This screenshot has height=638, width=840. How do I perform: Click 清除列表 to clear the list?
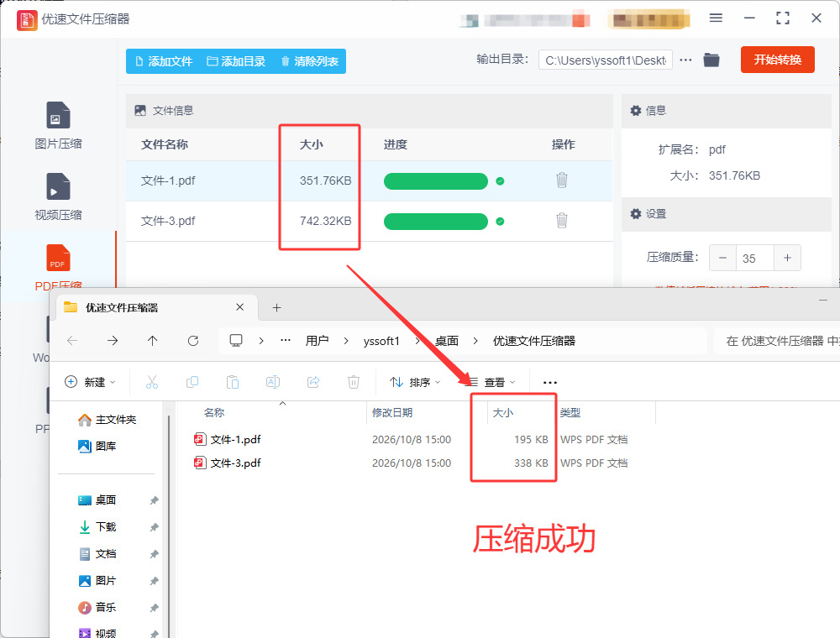310,61
